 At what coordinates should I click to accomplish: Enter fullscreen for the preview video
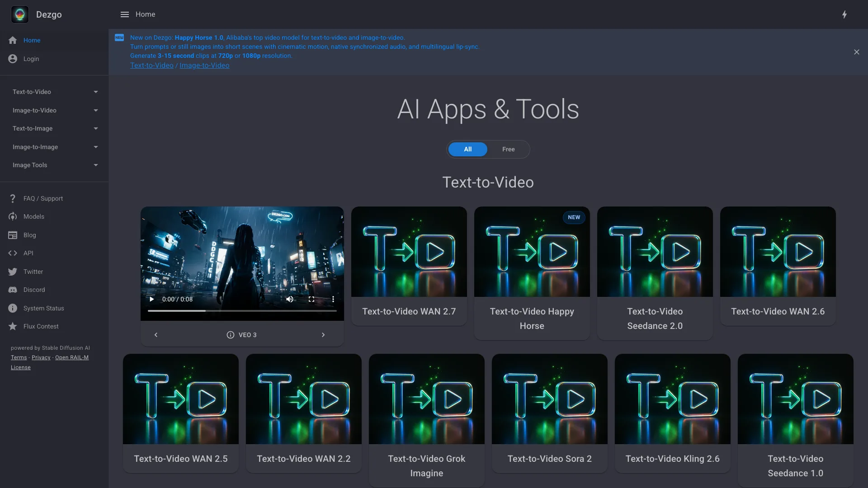coord(311,299)
